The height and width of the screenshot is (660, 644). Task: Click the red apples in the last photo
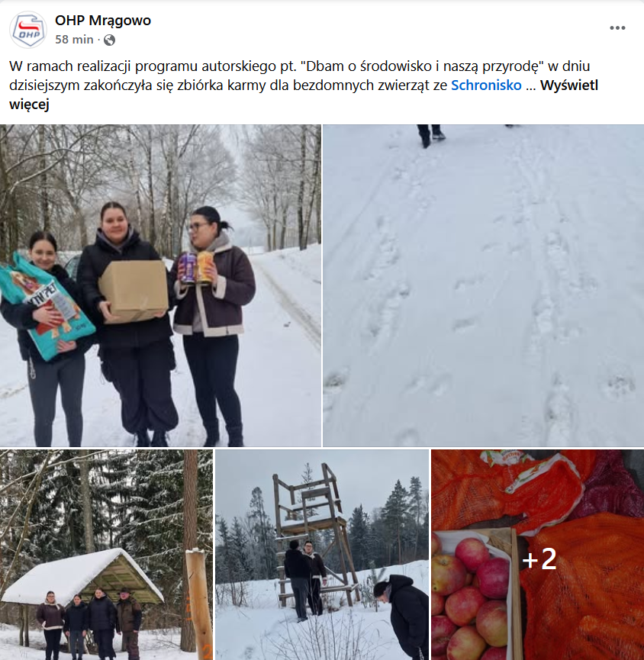[471, 597]
